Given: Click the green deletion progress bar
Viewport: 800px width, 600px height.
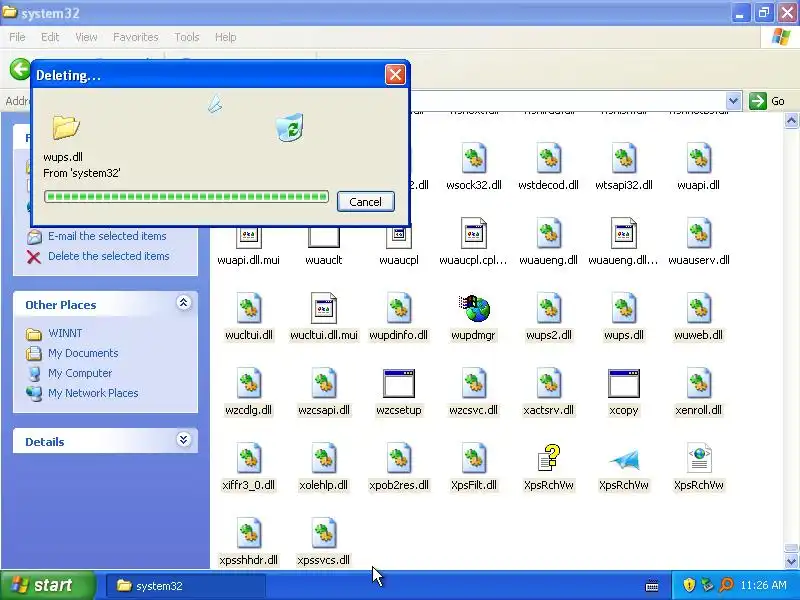Looking at the screenshot, I should (x=186, y=197).
